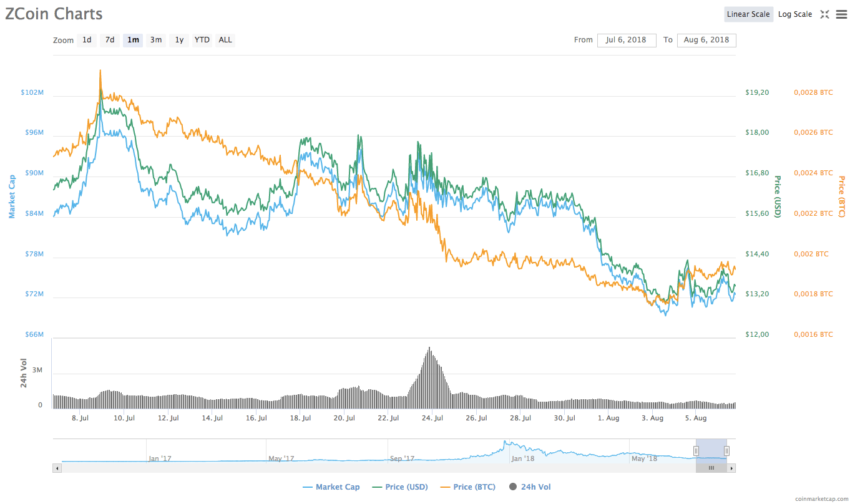Click the navigator left range handle

tap(696, 450)
